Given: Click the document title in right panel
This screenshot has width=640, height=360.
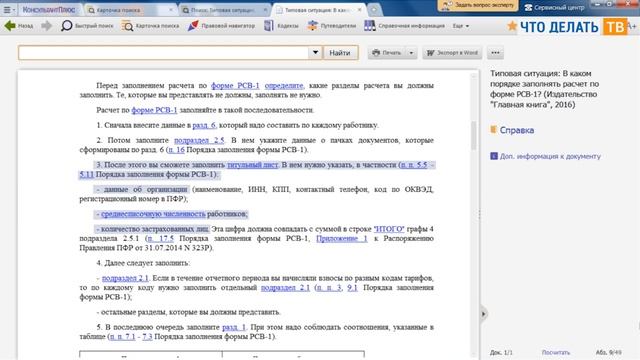Looking at the screenshot, I should (544, 89).
